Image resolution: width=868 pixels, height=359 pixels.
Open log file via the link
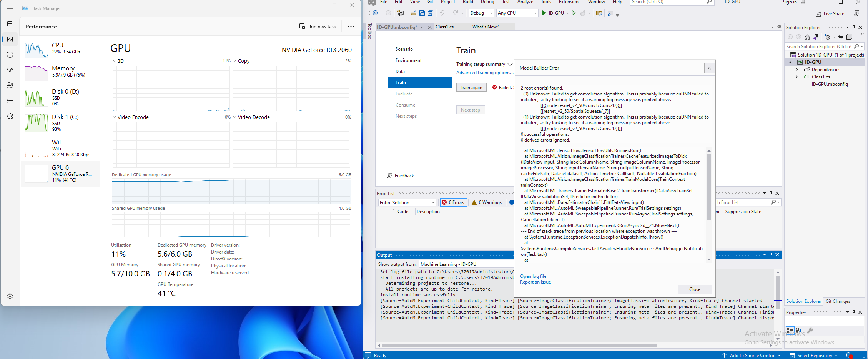click(x=533, y=276)
